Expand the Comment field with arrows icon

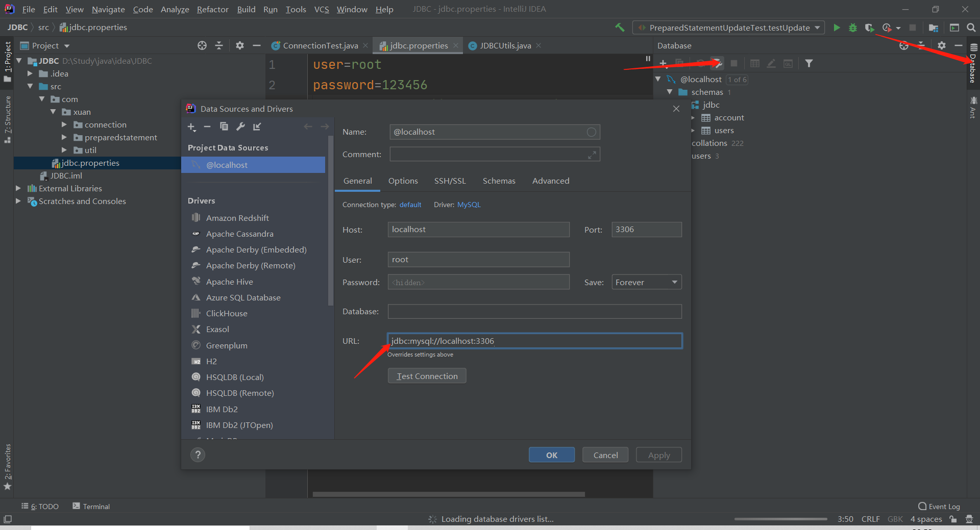point(592,155)
